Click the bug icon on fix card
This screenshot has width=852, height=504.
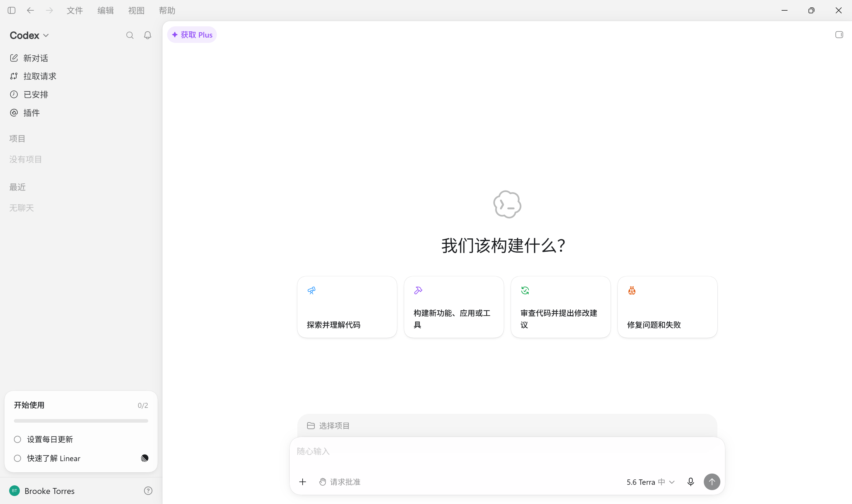(632, 290)
